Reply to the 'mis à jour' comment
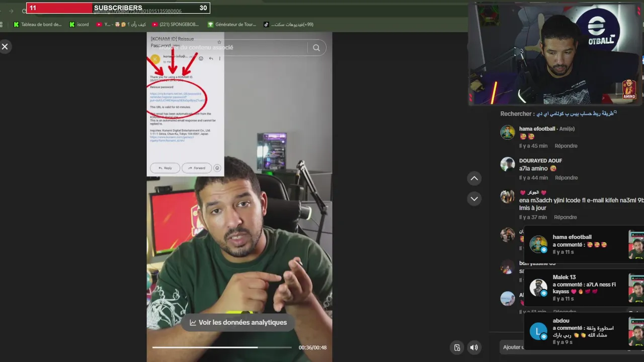 click(566, 217)
